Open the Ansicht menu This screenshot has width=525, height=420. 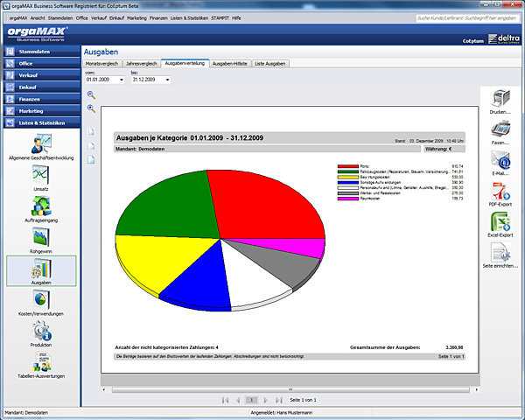tap(38, 18)
